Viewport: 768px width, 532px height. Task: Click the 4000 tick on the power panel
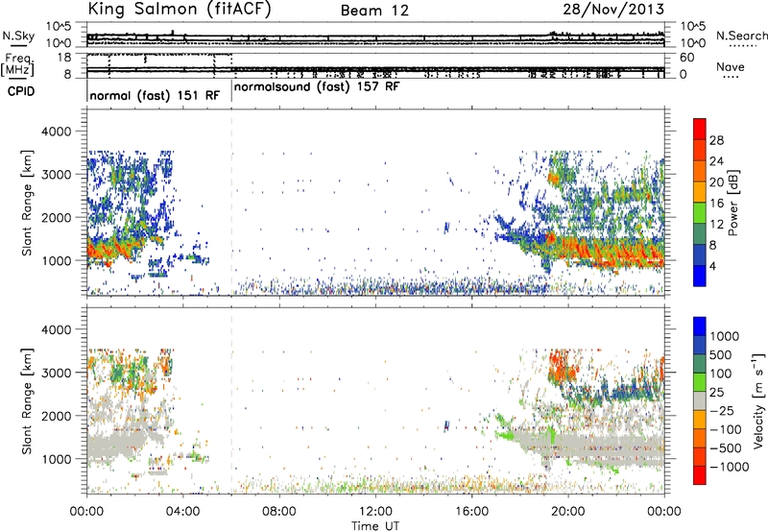click(56, 132)
